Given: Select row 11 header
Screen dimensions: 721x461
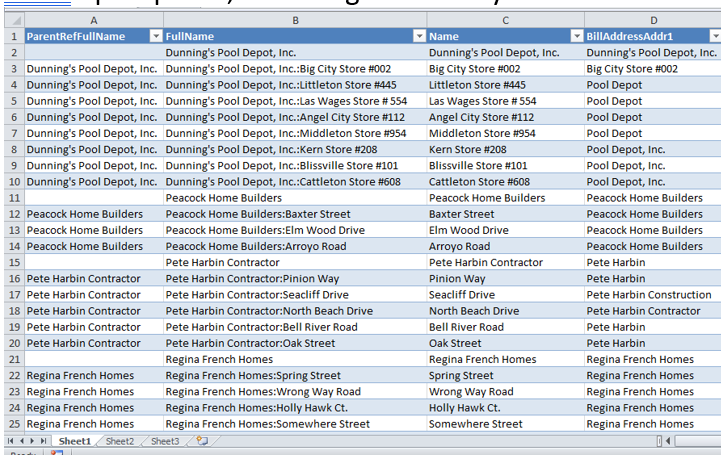Looking at the screenshot, I should 11,198.
